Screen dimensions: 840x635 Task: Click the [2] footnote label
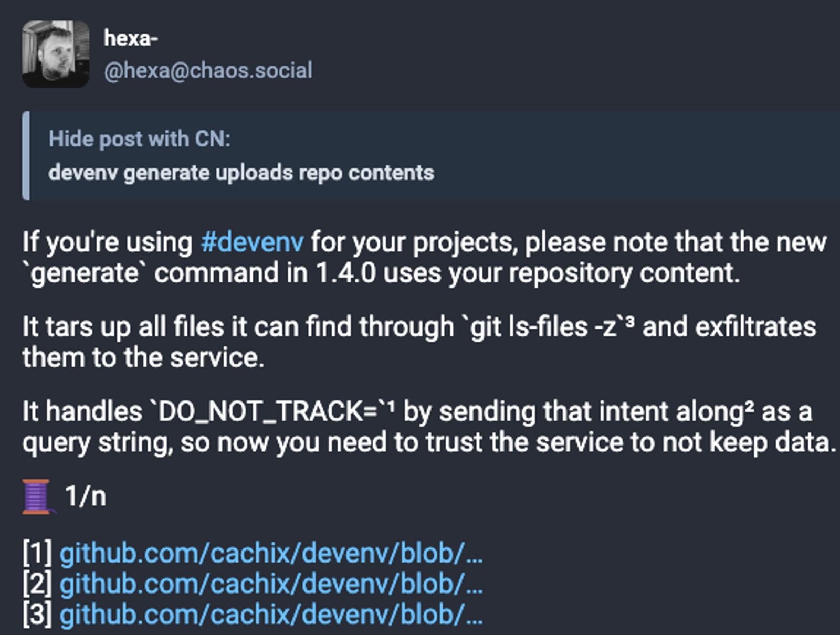[38, 584]
